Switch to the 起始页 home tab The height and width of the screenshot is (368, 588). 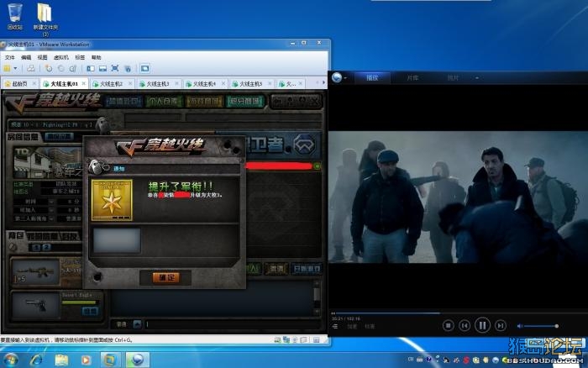pos(19,84)
